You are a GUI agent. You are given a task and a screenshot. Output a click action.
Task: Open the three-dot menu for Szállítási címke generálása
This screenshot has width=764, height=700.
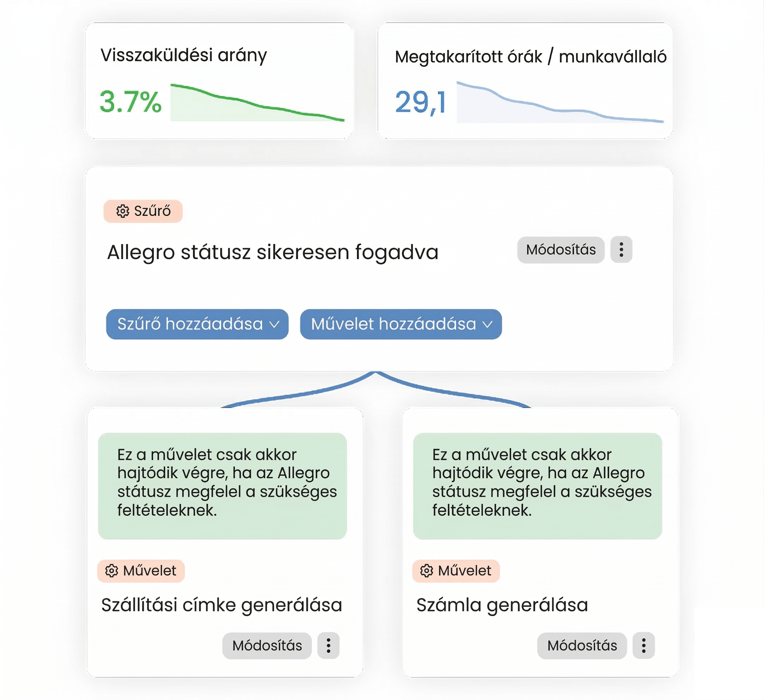coord(328,645)
